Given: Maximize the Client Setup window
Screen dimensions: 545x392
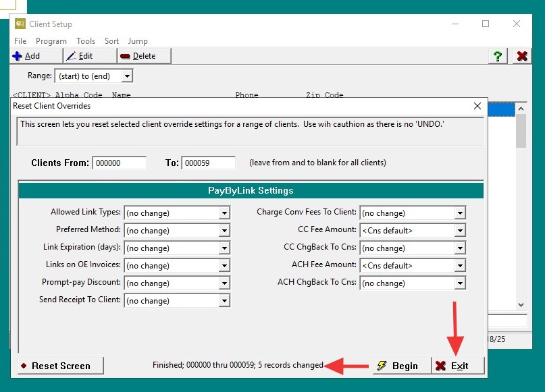Looking at the screenshot, I should [x=486, y=24].
